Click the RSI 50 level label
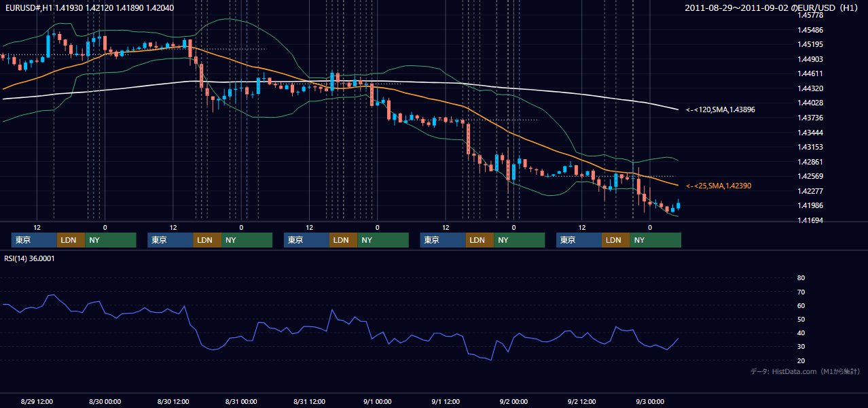The image size is (868, 408). pyautogui.click(x=801, y=319)
